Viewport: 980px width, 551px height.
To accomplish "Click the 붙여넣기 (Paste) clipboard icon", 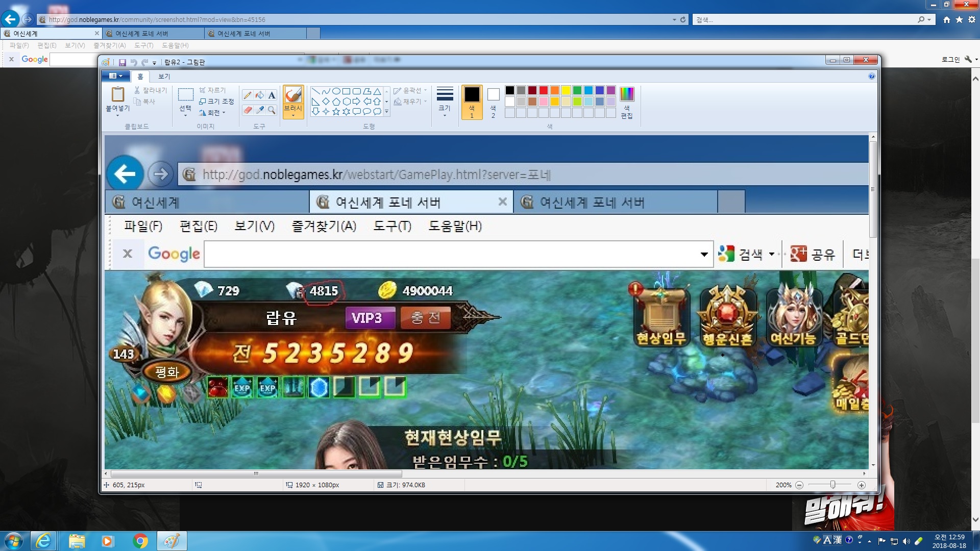I will tap(118, 94).
